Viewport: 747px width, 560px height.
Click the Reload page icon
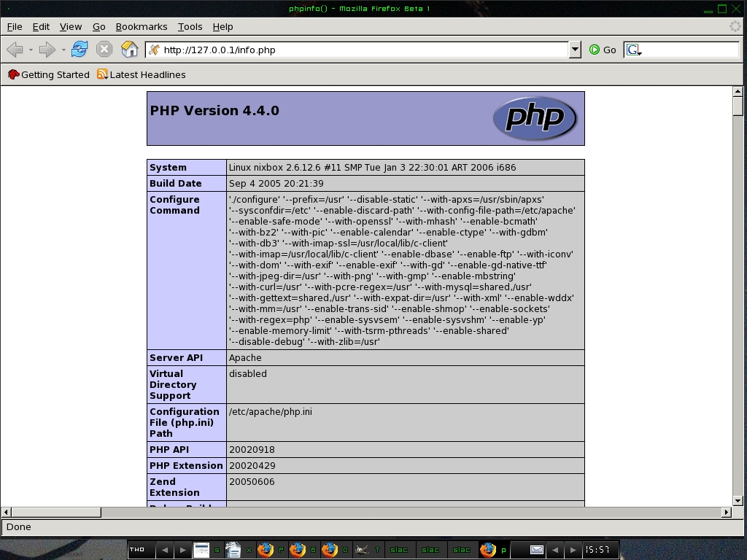(x=80, y=50)
